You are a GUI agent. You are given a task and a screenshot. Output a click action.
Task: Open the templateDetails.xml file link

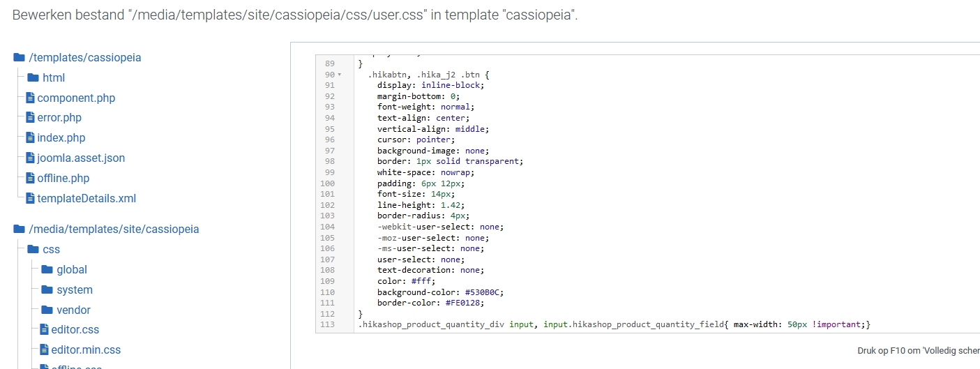coord(86,198)
